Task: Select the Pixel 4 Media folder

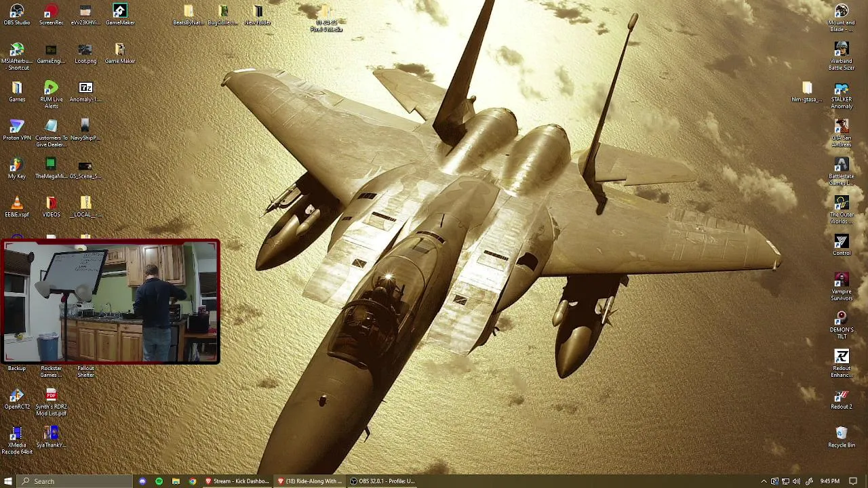Action: pyautogui.click(x=326, y=18)
